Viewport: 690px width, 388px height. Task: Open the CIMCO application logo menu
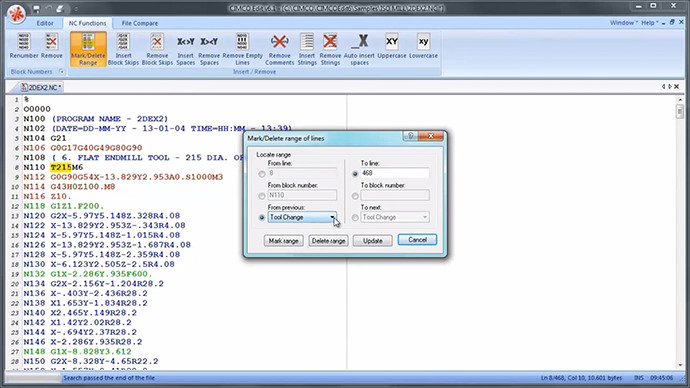pos(17,14)
